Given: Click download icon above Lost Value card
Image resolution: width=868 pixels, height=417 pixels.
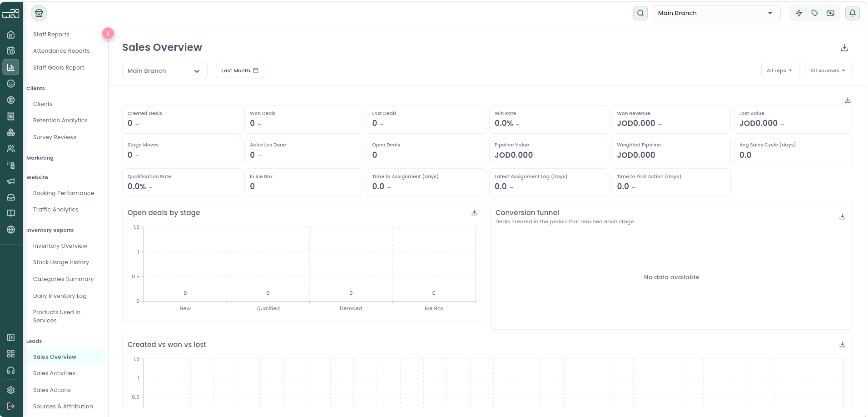Looking at the screenshot, I should click(848, 100).
